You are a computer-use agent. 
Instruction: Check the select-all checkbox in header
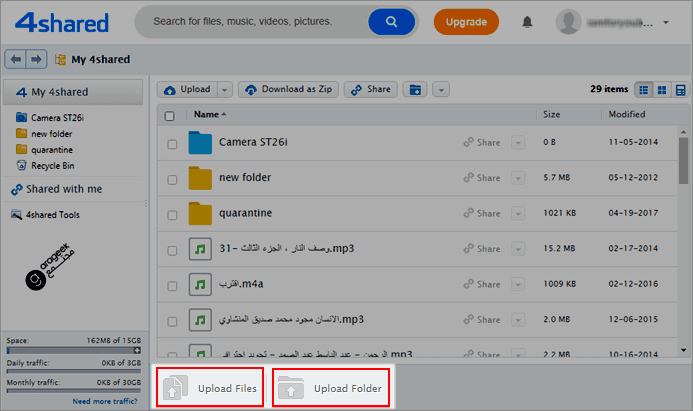(x=169, y=116)
